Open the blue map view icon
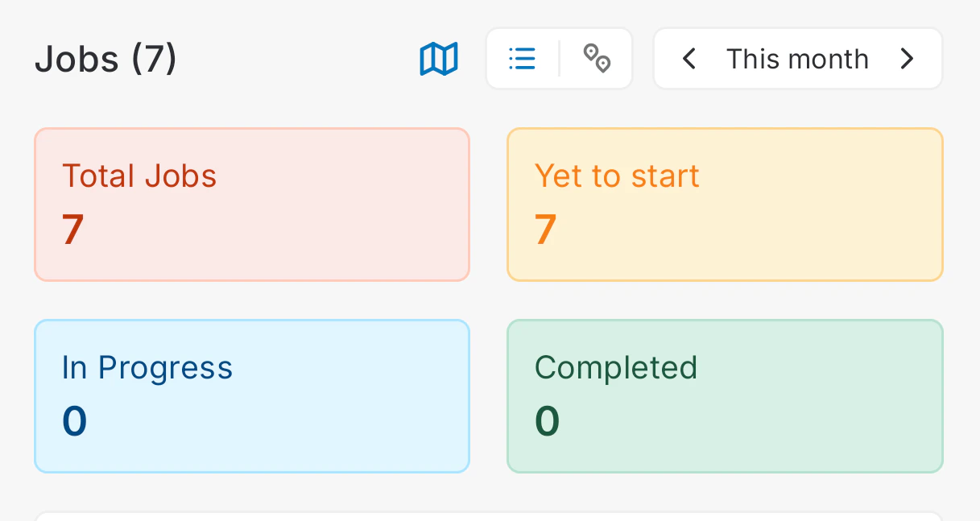The height and width of the screenshot is (521, 980). pyautogui.click(x=439, y=59)
